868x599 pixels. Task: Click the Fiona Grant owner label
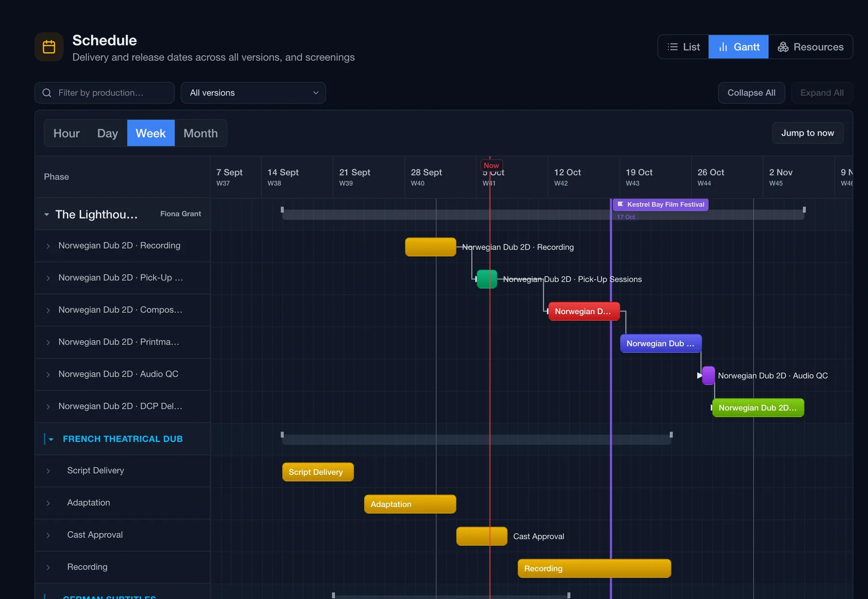[180, 213]
